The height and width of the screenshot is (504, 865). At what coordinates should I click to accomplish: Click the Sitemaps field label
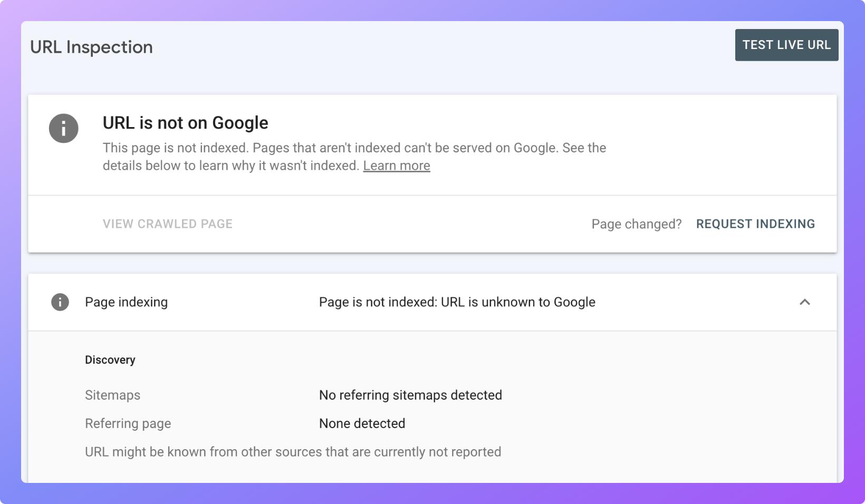click(112, 395)
